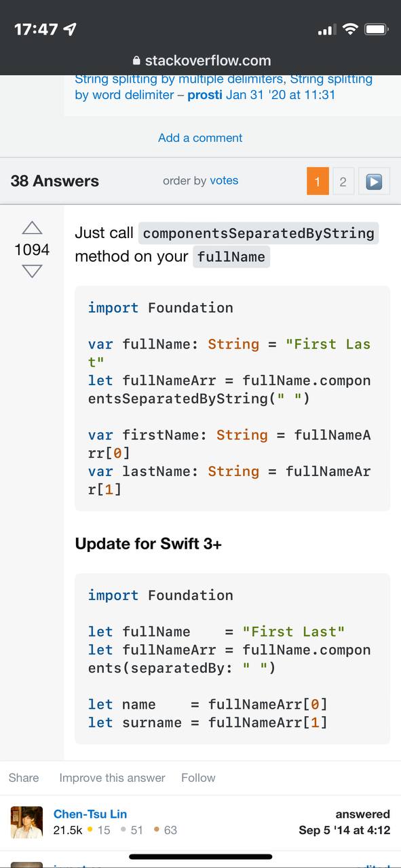Tap the location arrow in status bar

(x=69, y=30)
